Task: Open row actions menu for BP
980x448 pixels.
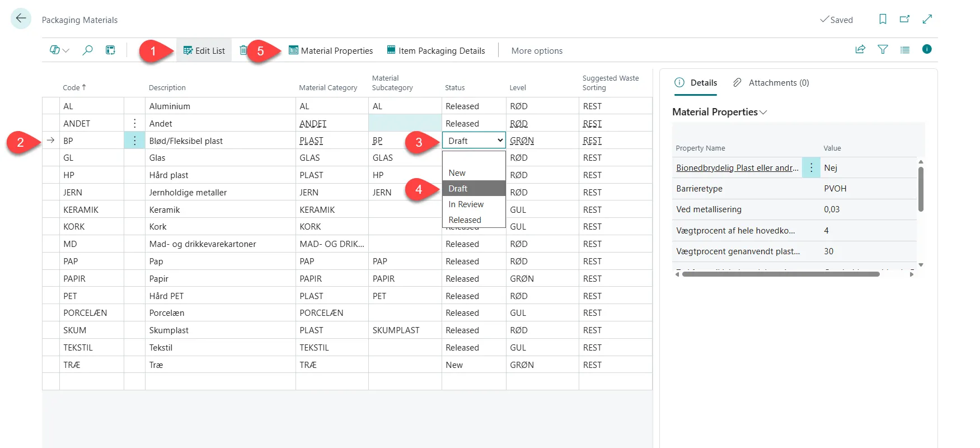Action: pyautogui.click(x=134, y=141)
